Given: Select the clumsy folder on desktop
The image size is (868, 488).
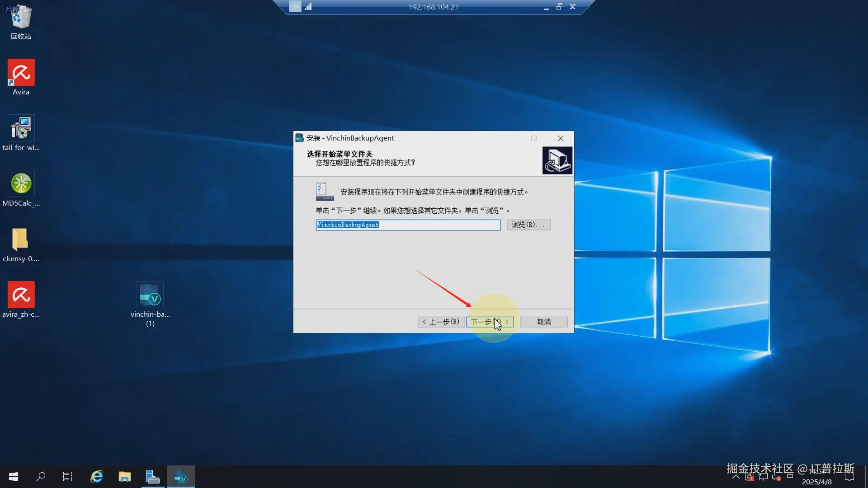Looking at the screenshot, I should 21,239.
